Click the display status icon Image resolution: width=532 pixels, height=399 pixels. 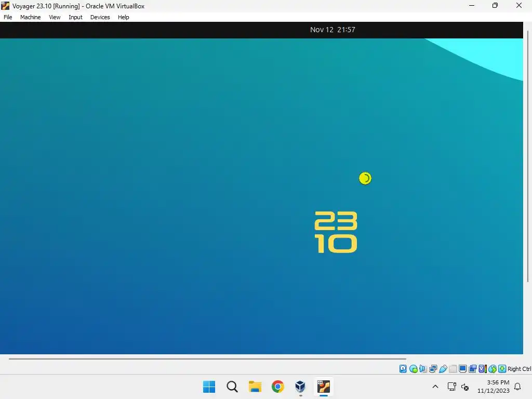click(462, 369)
